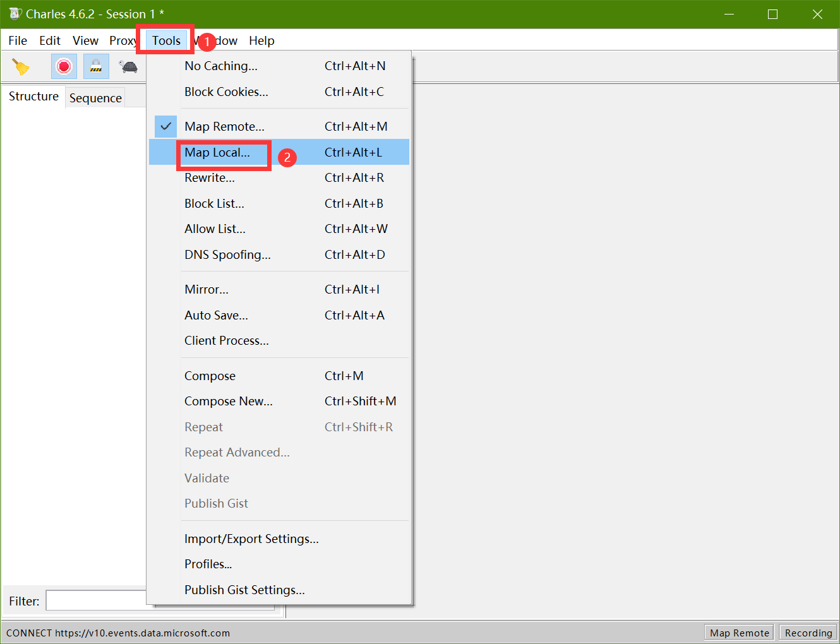Select the Structure tab

click(33, 96)
